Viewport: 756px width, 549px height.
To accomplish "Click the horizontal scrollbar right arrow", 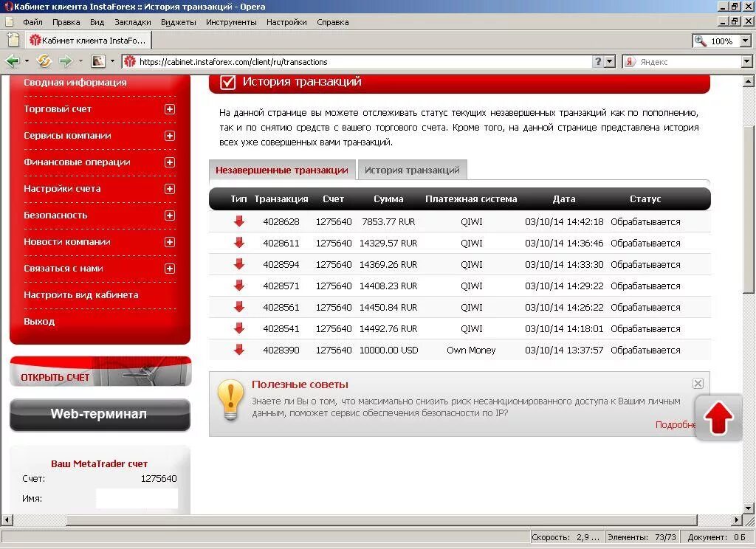I will pos(736,520).
